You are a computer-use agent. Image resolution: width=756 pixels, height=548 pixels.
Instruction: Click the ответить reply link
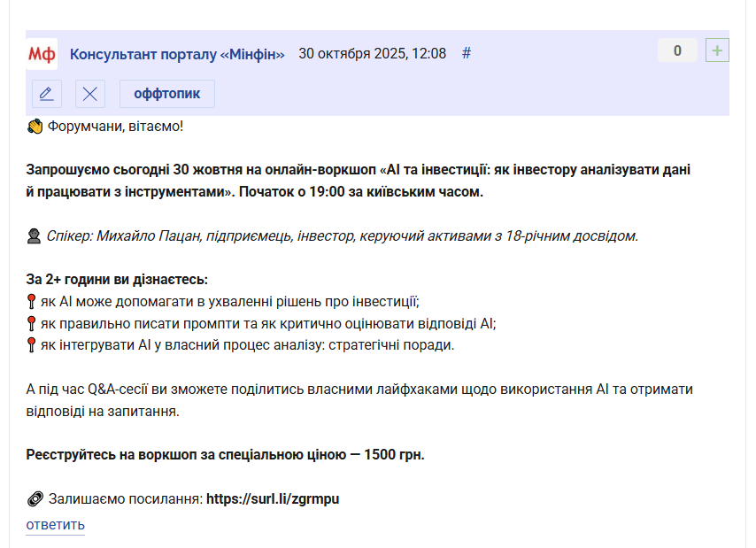55,525
